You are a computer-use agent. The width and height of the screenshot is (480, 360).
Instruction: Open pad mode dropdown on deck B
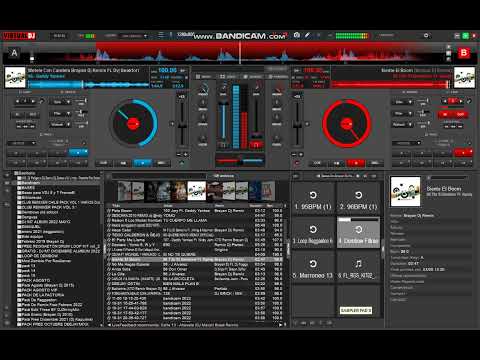pos(406,143)
